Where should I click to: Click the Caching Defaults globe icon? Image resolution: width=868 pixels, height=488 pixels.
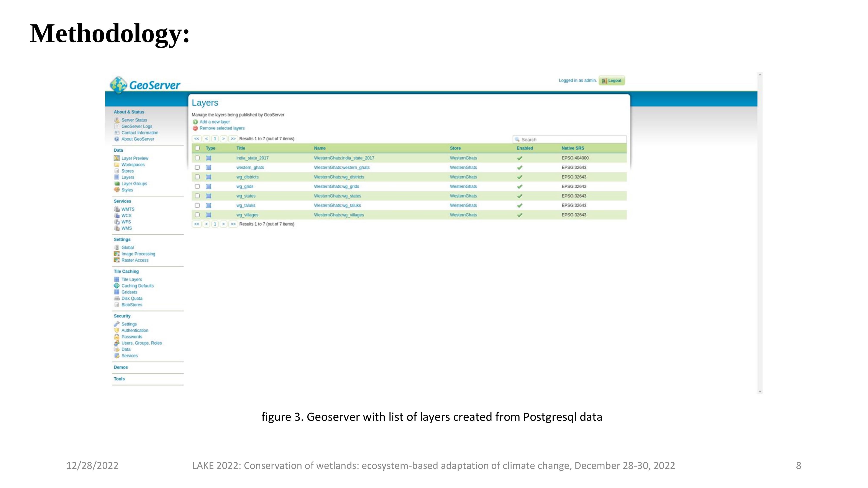click(116, 286)
